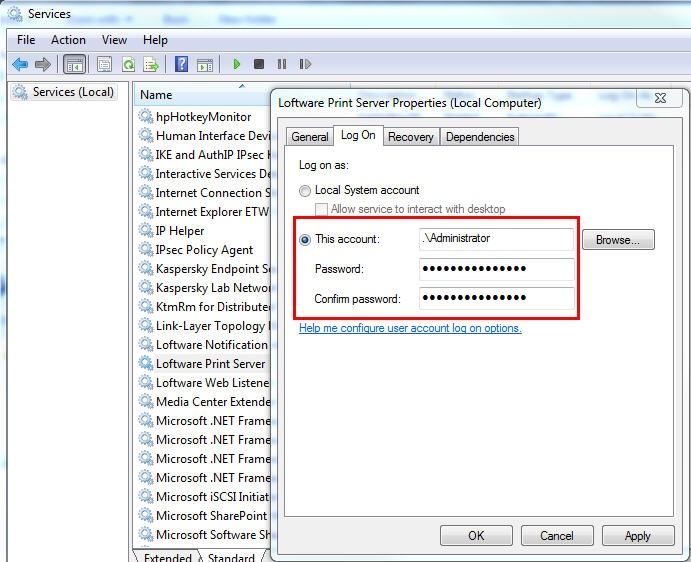Switch to the General tab
This screenshot has height=562, width=691.
310,137
